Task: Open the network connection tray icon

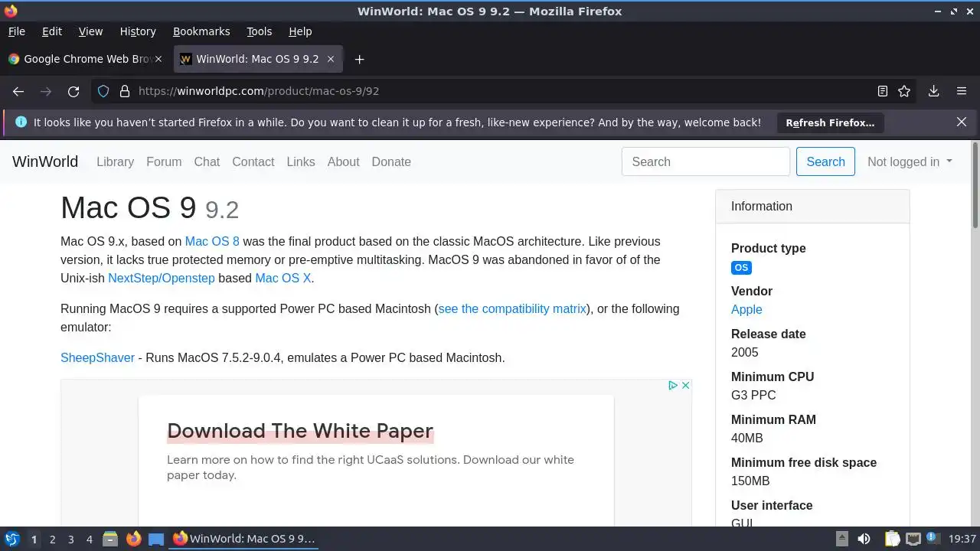Action: [913, 539]
